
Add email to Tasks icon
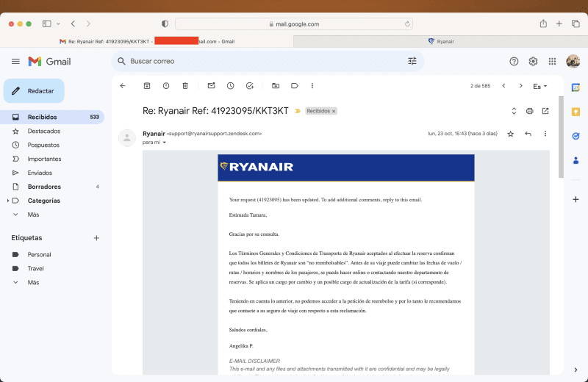[x=250, y=86]
